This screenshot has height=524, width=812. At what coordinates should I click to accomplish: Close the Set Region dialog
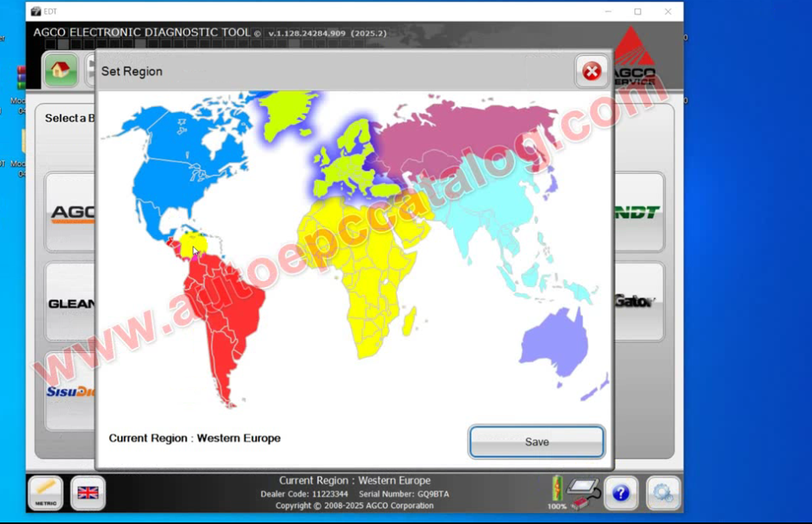point(591,71)
